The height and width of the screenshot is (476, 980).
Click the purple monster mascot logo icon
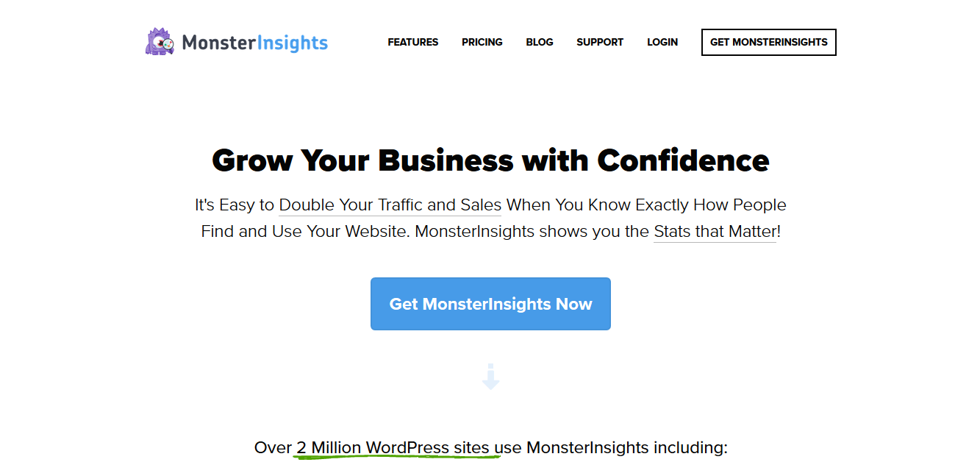click(x=160, y=42)
